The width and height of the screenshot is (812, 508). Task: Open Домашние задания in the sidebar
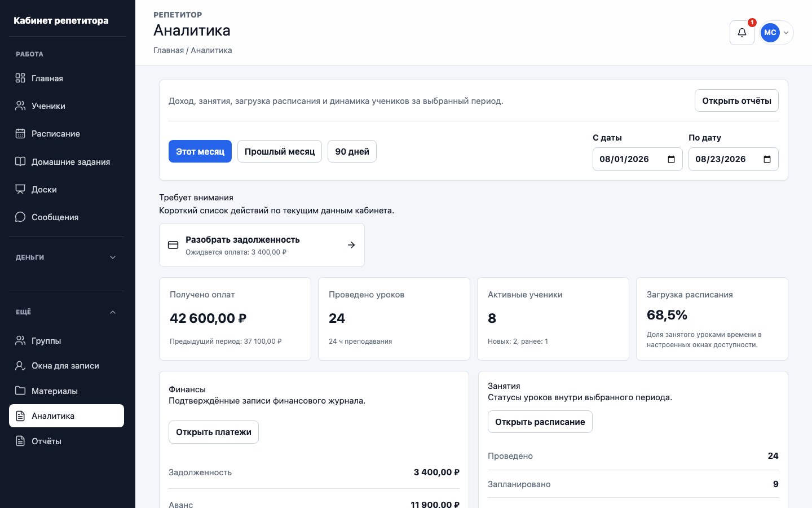click(x=67, y=162)
